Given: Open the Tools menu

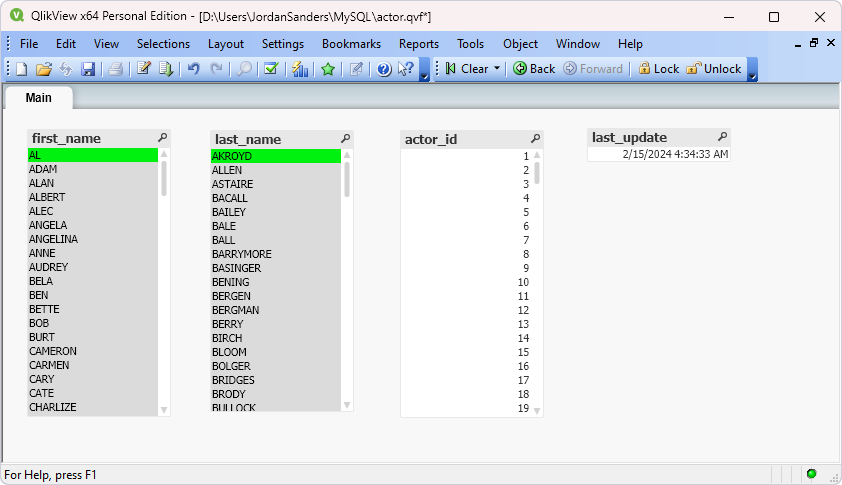Looking at the screenshot, I should (x=470, y=44).
